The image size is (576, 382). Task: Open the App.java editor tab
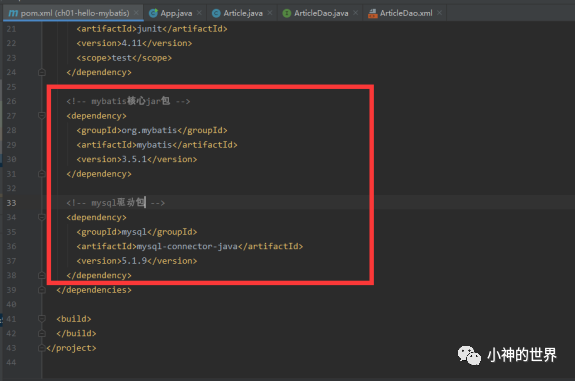pos(176,13)
